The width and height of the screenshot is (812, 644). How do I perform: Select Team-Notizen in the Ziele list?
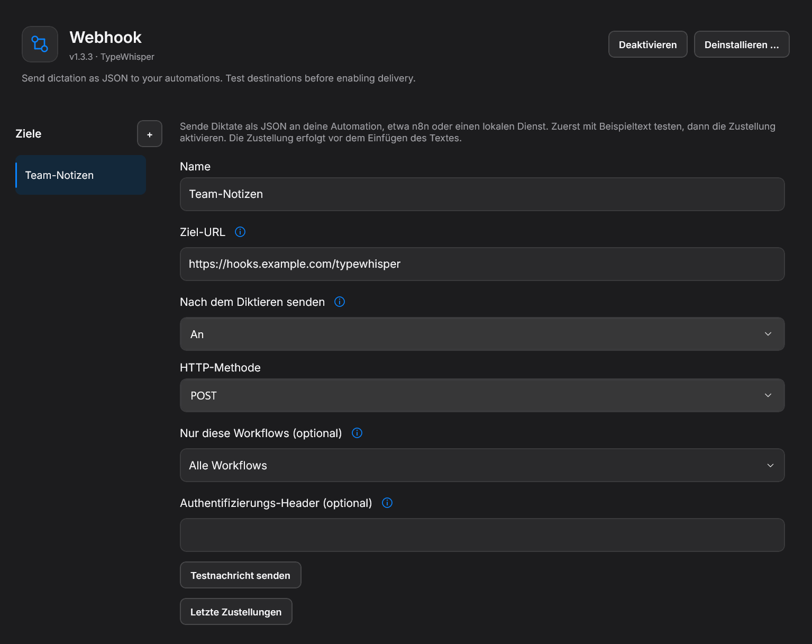(81, 175)
